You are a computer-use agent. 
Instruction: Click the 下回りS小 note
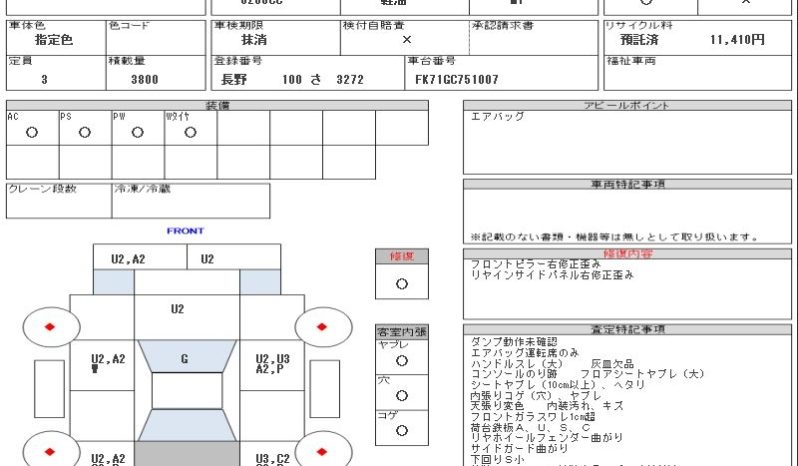pos(497,459)
